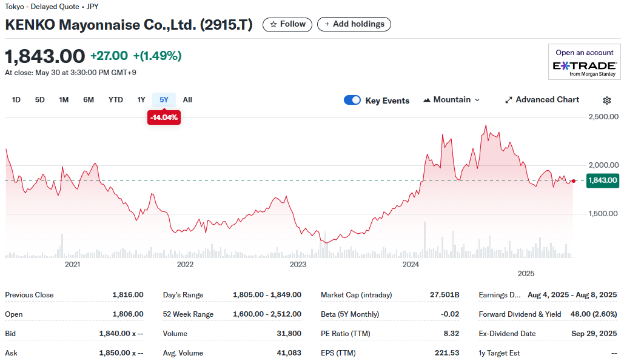Click the -14.04% five-year return badge
The image size is (624, 364).
click(x=164, y=117)
